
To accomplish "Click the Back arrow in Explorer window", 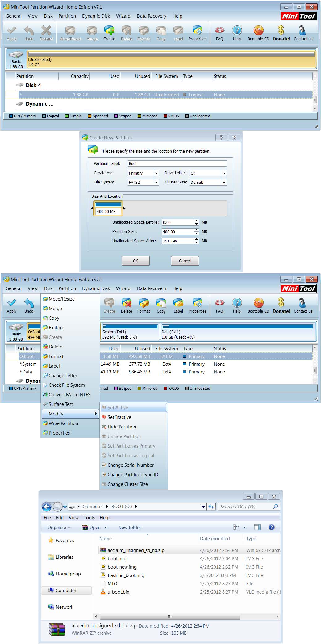I will click(47, 507).
